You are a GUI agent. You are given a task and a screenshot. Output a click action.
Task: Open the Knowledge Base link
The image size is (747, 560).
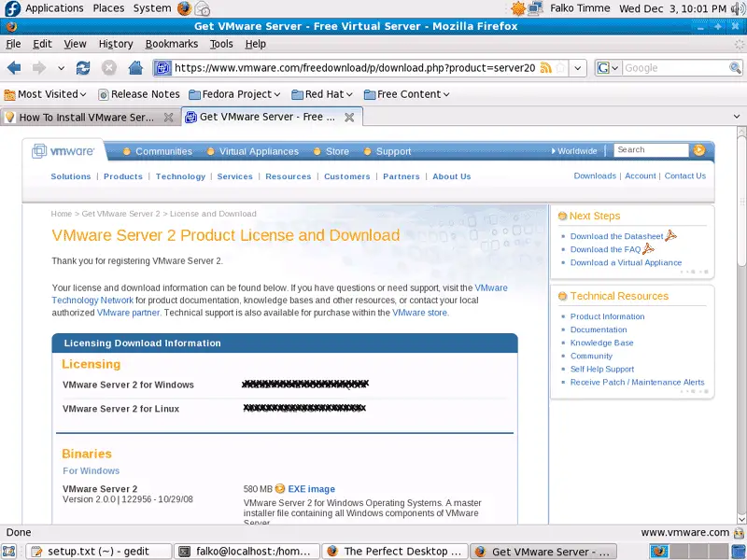click(x=601, y=343)
